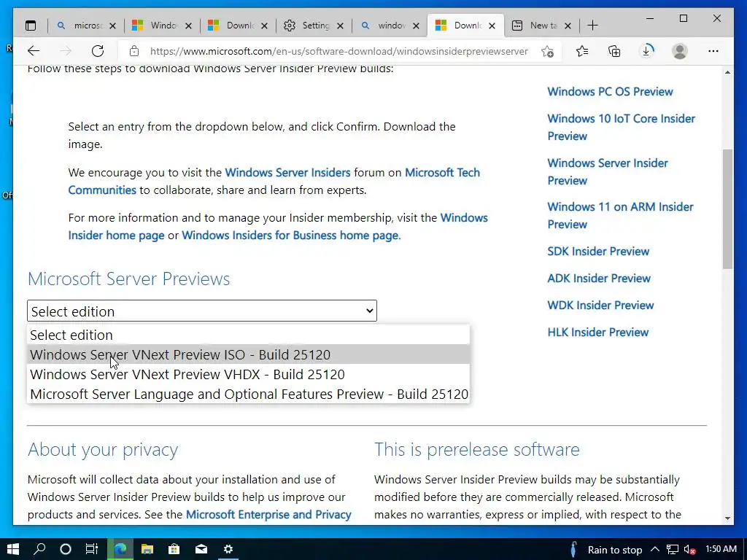Open ADK Insider Preview link

(x=599, y=278)
